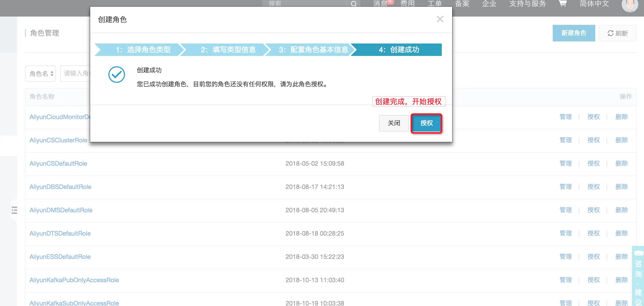644x306 pixels.
Task: Open the 角色名 filter dropdown
Action: (x=41, y=74)
